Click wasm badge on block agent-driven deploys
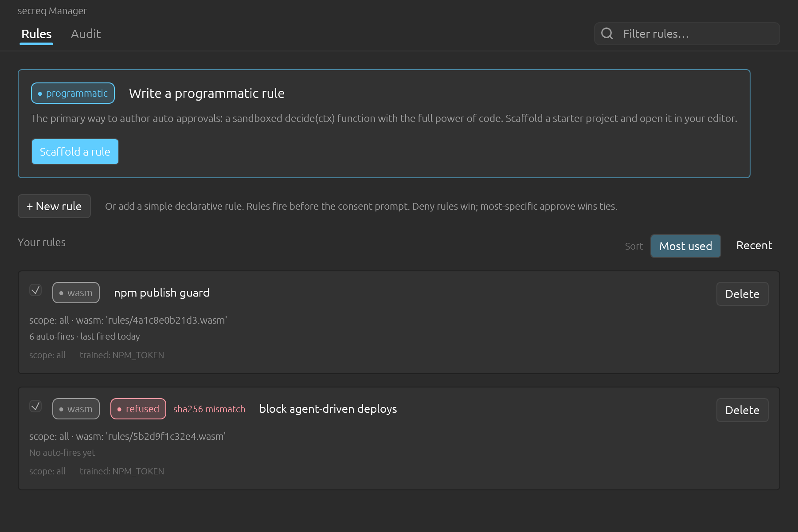The width and height of the screenshot is (798, 532). [76, 409]
